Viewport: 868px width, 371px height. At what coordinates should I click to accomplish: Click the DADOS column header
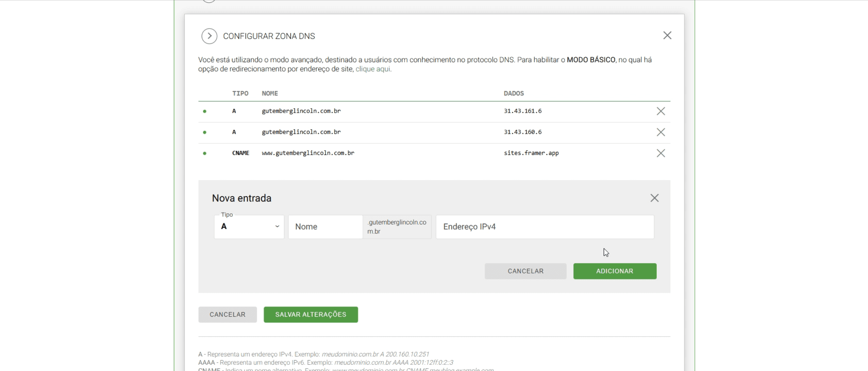coord(513,93)
